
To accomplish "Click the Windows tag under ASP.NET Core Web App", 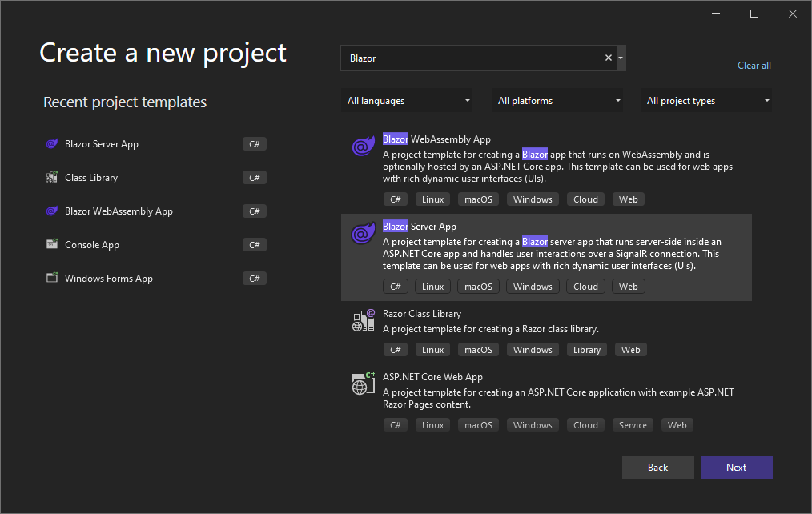I will pos(533,425).
